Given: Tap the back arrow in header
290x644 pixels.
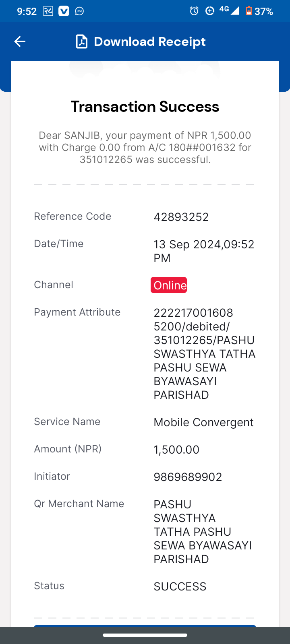Looking at the screenshot, I should point(20,41).
